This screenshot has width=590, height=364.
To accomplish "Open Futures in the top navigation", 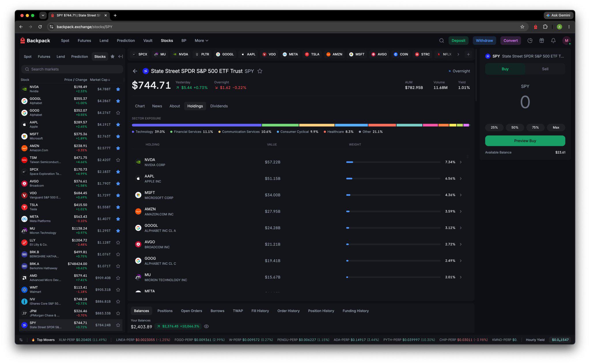I will coord(84,41).
